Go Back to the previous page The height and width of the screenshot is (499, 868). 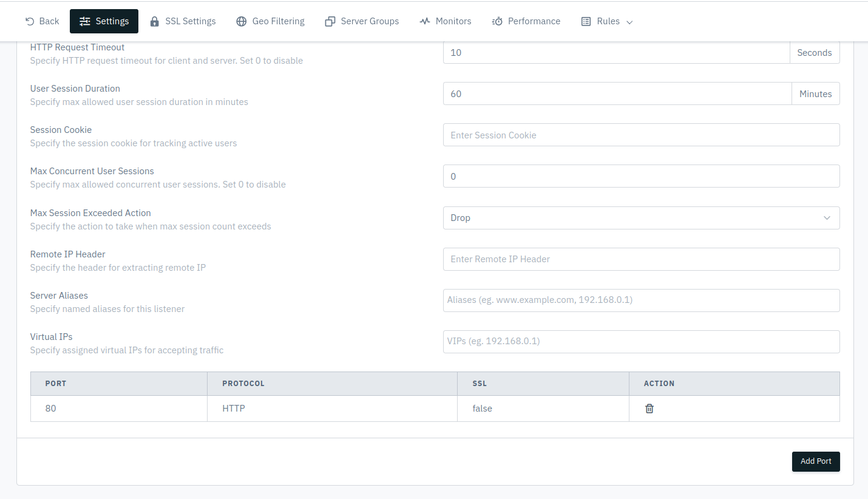pos(42,21)
